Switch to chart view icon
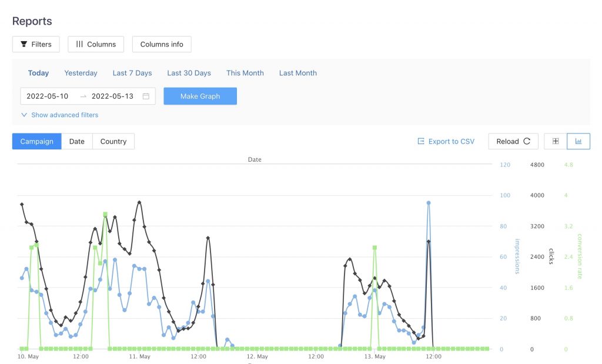This screenshot has width=602, height=364. click(578, 141)
